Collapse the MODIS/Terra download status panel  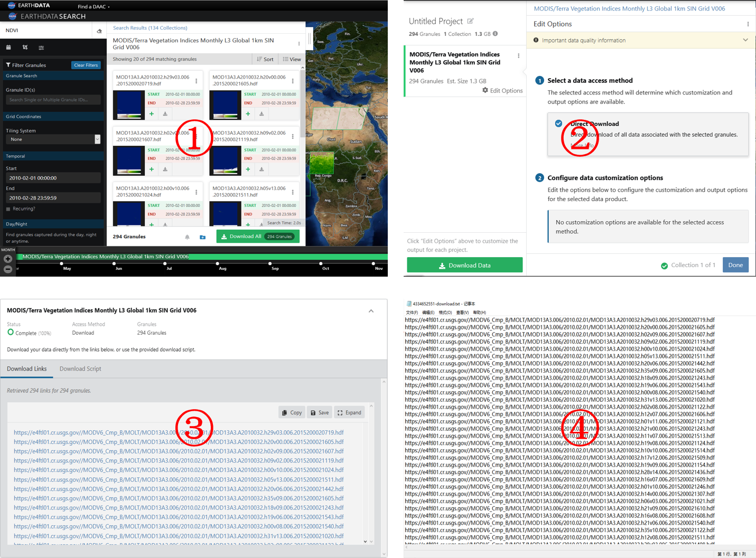tap(371, 311)
